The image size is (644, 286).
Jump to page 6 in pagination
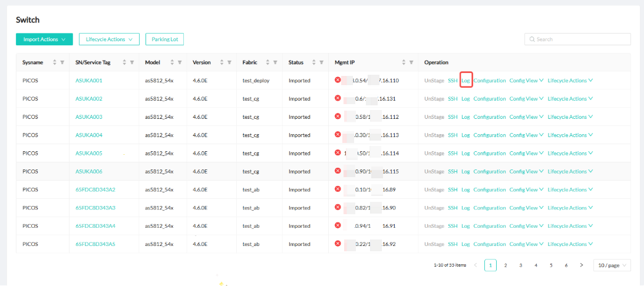pos(566,265)
